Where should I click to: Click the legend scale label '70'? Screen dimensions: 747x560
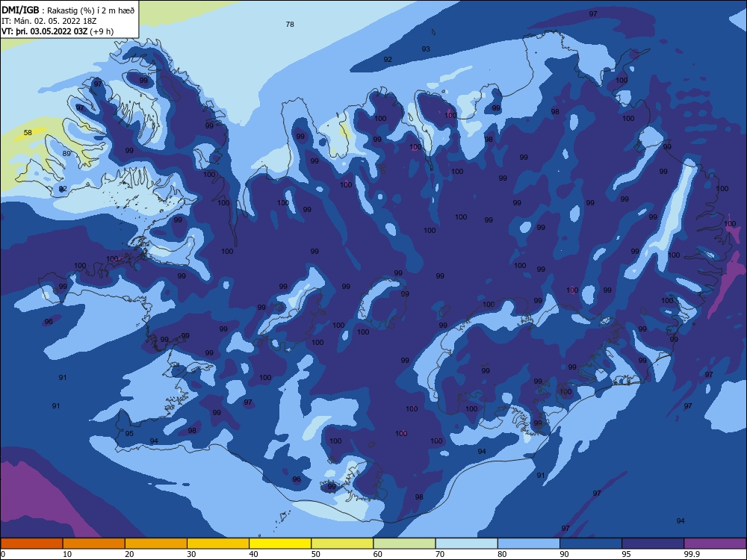coord(440,554)
